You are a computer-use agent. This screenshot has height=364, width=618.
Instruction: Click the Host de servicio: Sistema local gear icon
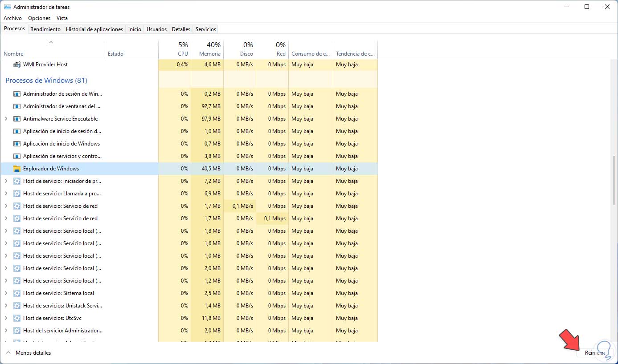(17, 293)
